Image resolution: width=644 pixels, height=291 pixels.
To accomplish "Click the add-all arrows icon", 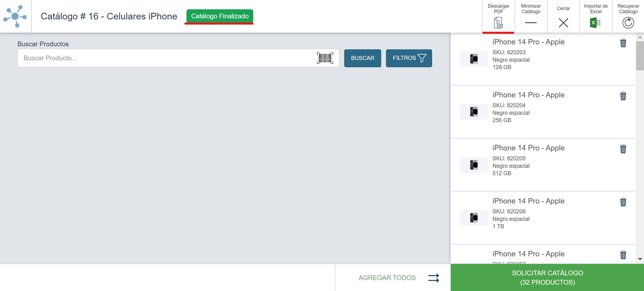I will pos(434,278).
